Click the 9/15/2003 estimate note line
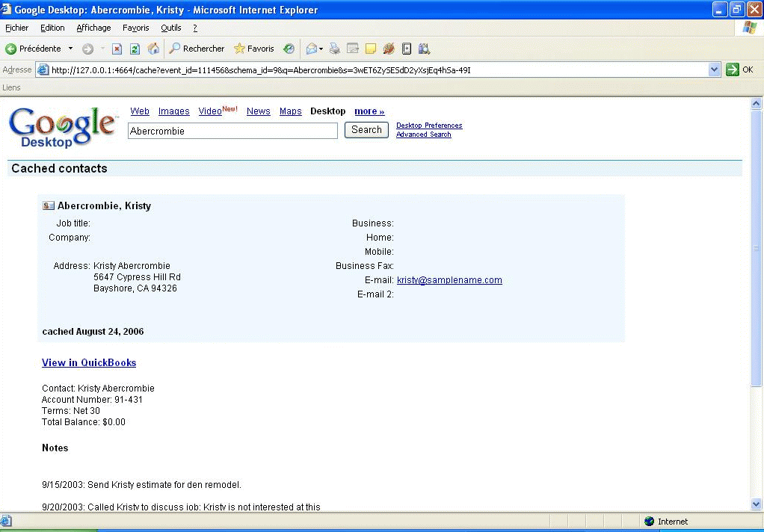 coord(141,485)
